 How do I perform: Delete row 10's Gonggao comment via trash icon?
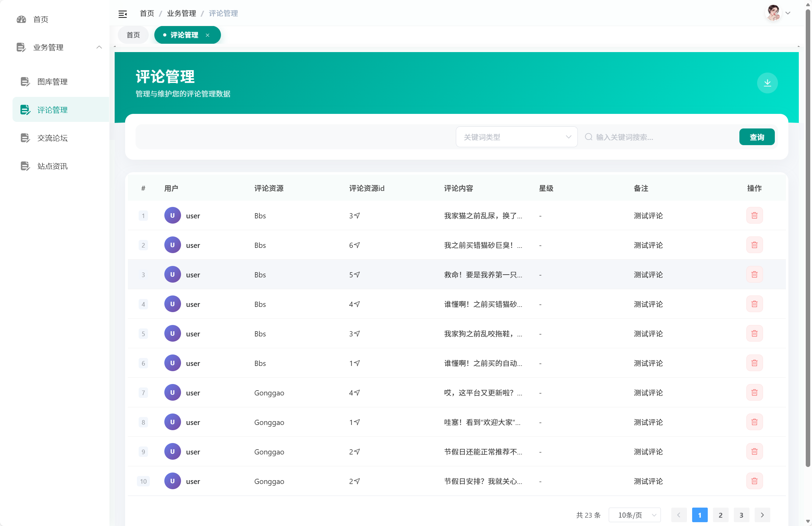click(x=754, y=481)
